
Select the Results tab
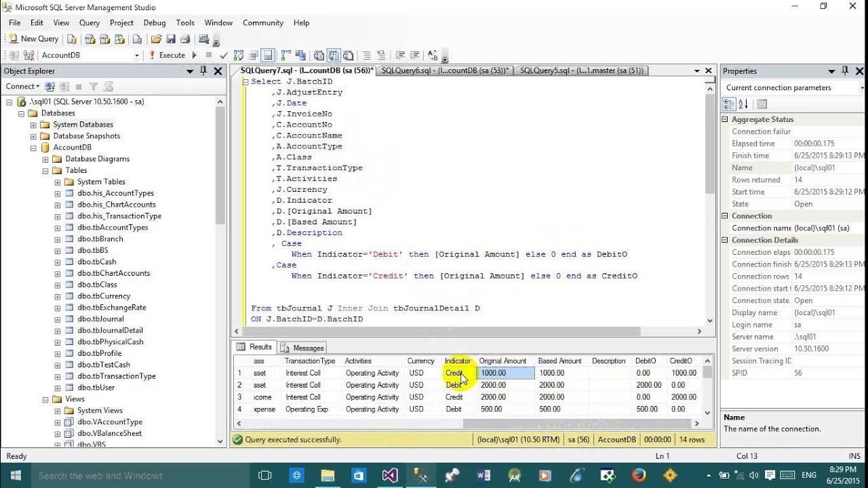(x=254, y=347)
